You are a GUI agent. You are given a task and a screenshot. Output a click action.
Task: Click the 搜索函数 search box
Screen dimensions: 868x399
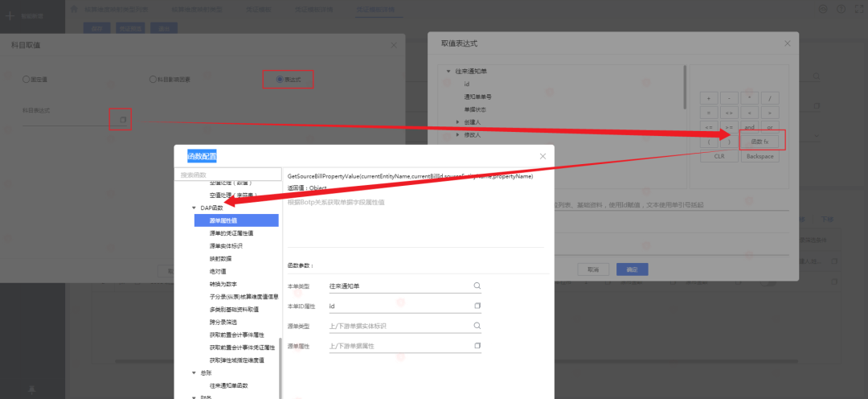(228, 175)
